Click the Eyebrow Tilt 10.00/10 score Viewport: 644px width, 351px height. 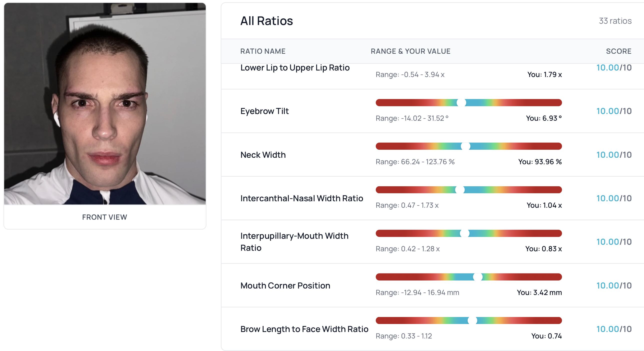614,111
